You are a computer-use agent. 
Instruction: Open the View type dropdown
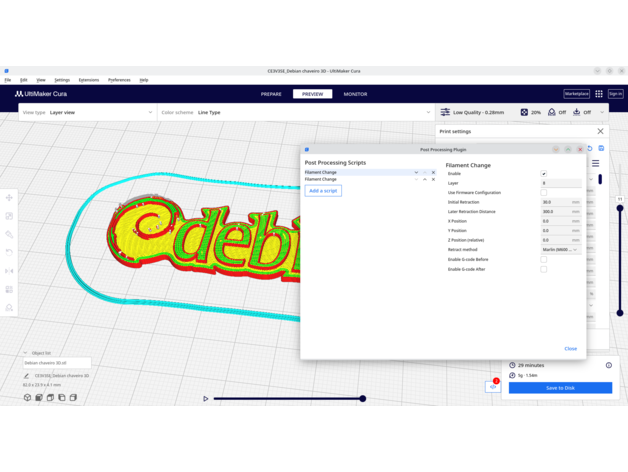[88, 112]
